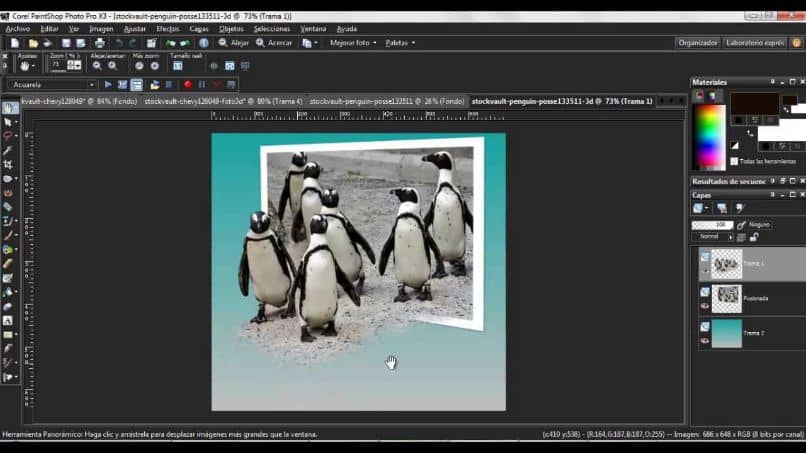The width and height of the screenshot is (806, 453).
Task: Click the Print icon
Action: click(100, 43)
